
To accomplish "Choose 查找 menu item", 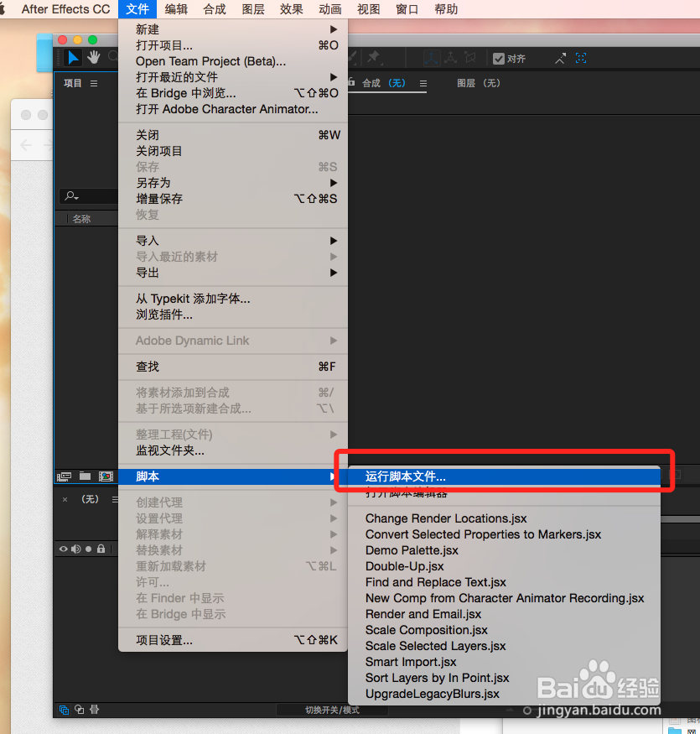I will pyautogui.click(x=233, y=367).
